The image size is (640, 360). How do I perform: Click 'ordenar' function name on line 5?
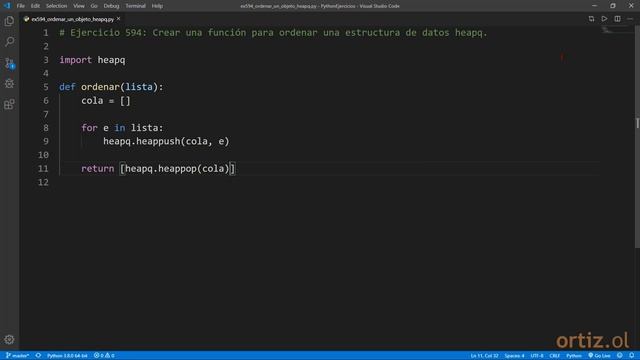tap(100, 87)
